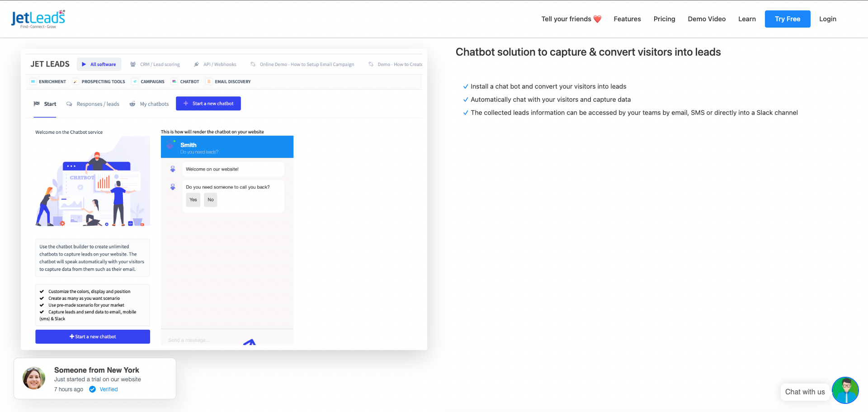Click bottom Start a new chatbot button
Image resolution: width=868 pixels, height=412 pixels.
tap(93, 336)
